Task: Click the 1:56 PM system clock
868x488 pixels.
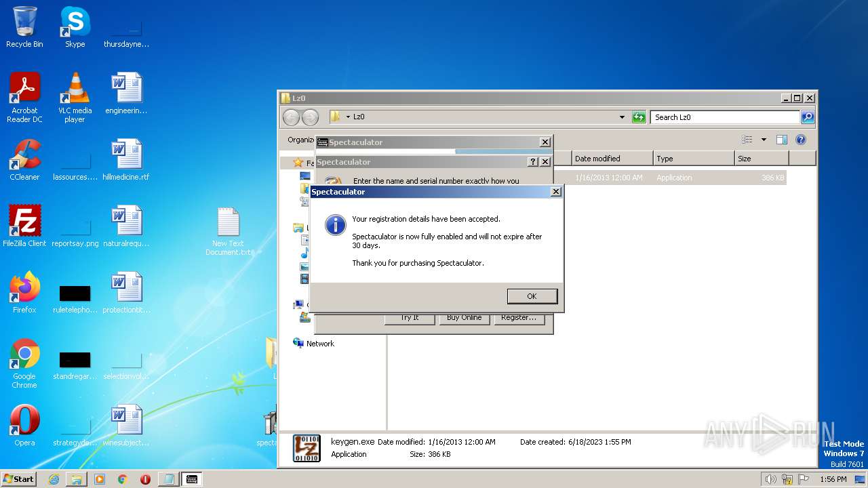Action: 833,479
